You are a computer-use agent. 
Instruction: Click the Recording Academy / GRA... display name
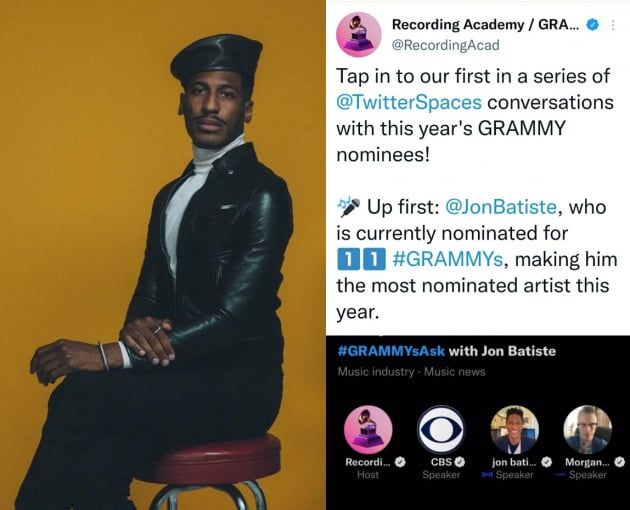[485, 25]
